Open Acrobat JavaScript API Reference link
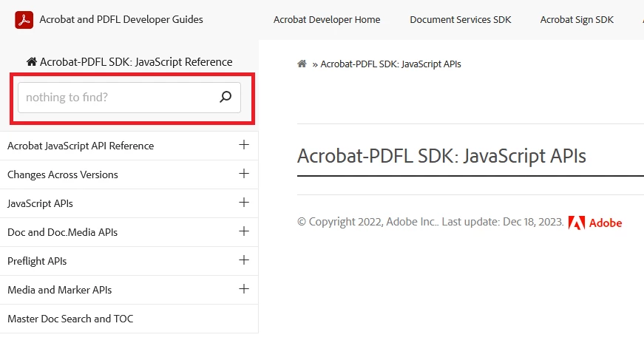644x346 pixels. pos(81,146)
